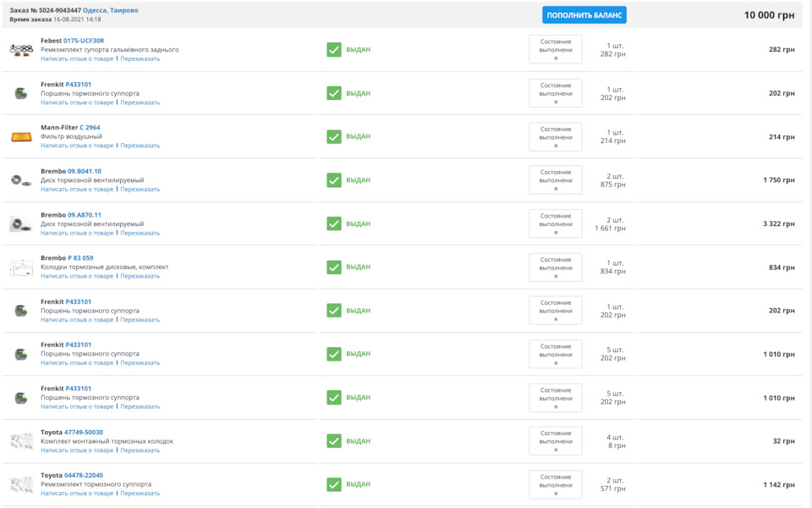
Task: Open Состояние выполнения for Toyota 04478-22040
Action: (x=555, y=484)
